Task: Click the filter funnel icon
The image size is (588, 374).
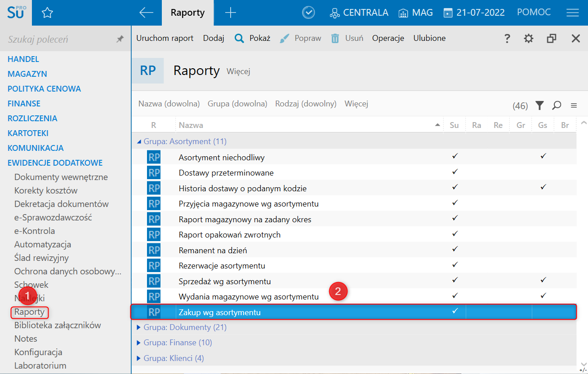Action: [539, 106]
